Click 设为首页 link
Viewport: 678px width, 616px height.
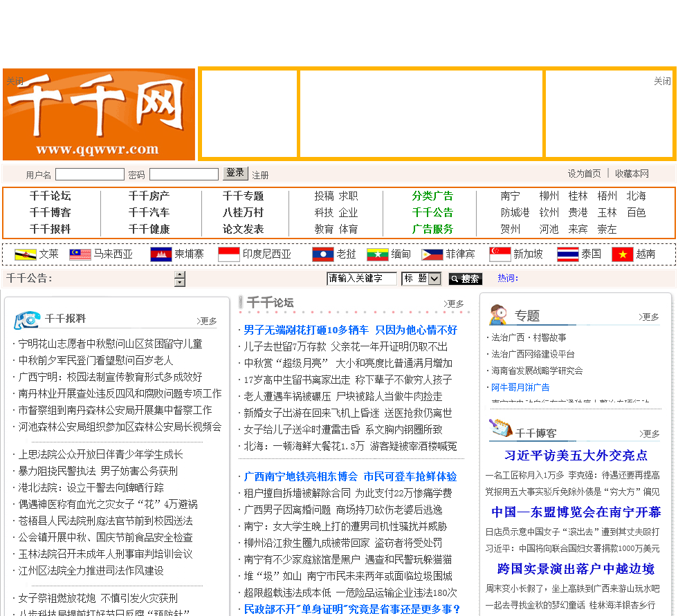tap(584, 174)
